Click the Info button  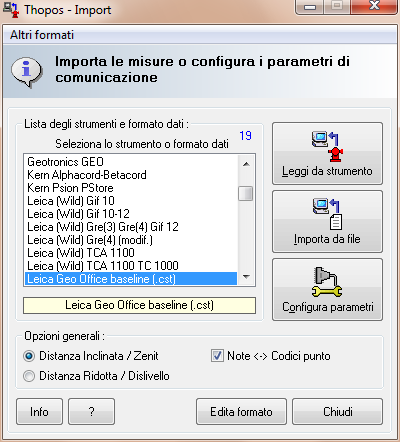coord(39,412)
